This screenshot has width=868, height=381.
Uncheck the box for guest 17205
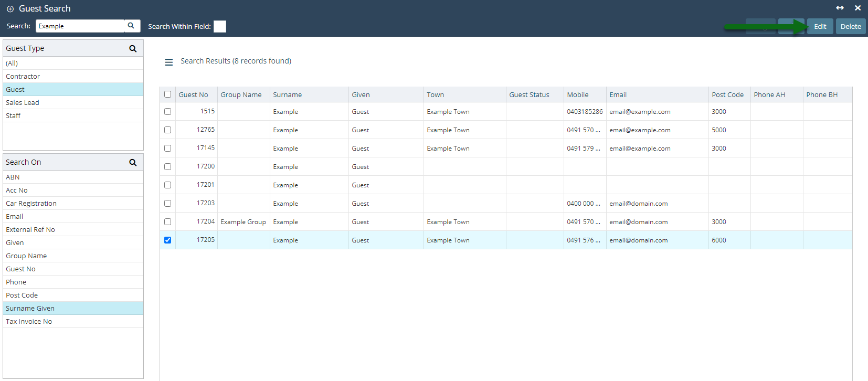coord(168,240)
